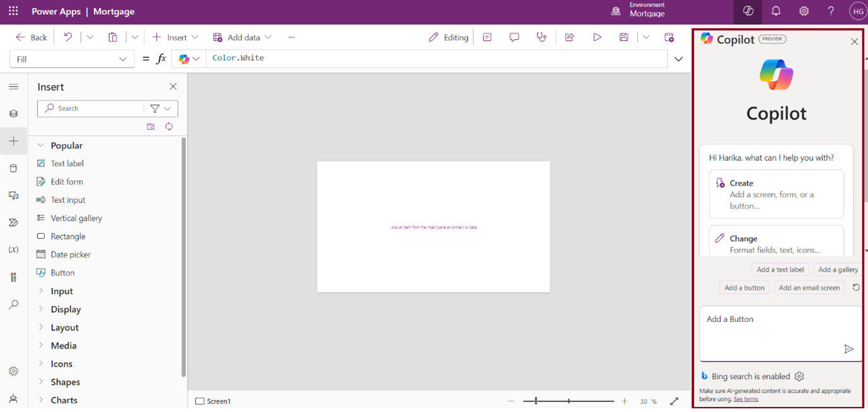Open the Insert menu in toolbar
This screenshot has width=868, height=412.
(x=175, y=38)
